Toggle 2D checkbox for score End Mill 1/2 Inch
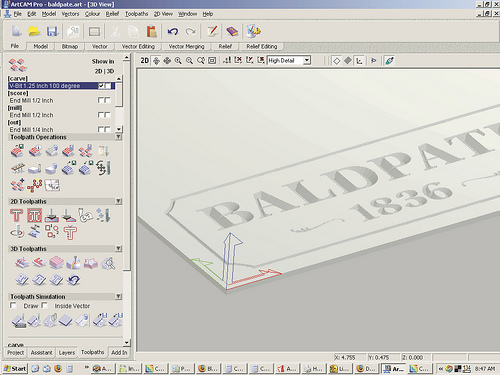The height and width of the screenshot is (375, 500). 101,100
